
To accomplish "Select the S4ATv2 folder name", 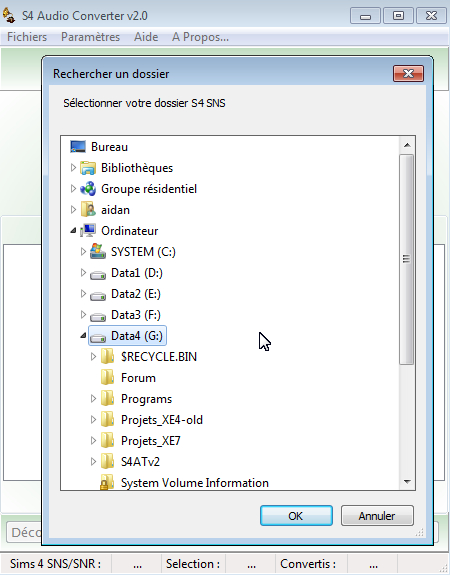I will (140, 462).
